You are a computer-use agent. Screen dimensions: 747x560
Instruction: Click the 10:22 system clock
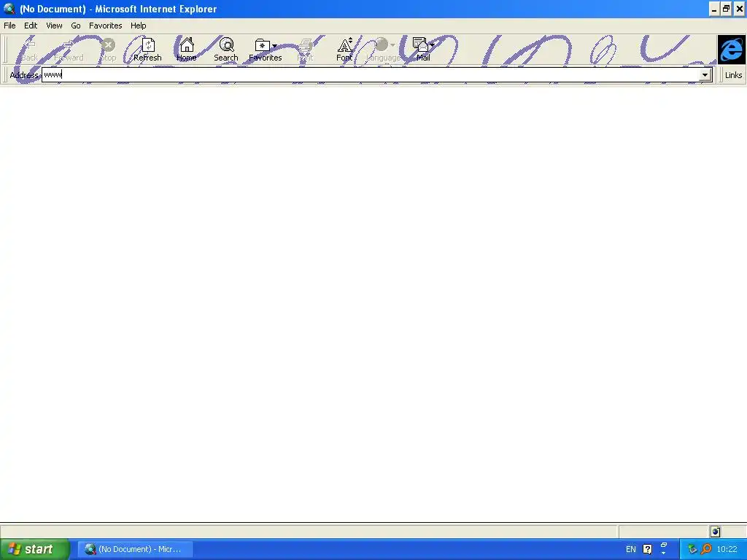pyautogui.click(x=727, y=549)
